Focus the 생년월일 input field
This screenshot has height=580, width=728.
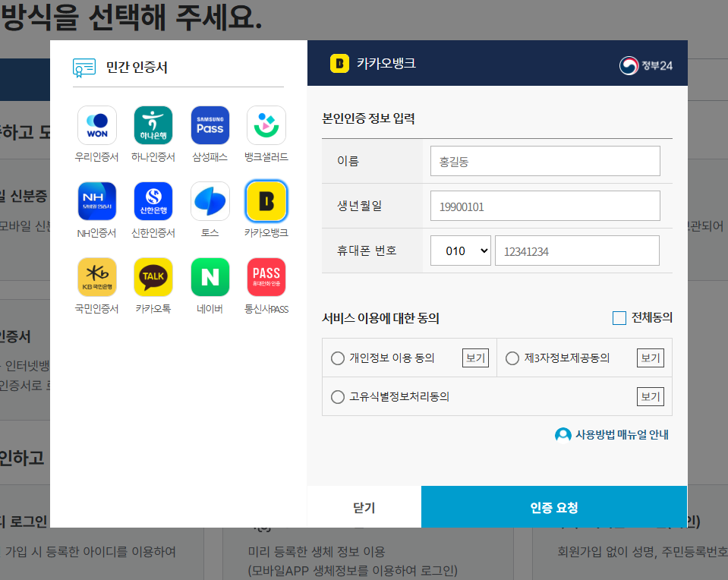545,206
